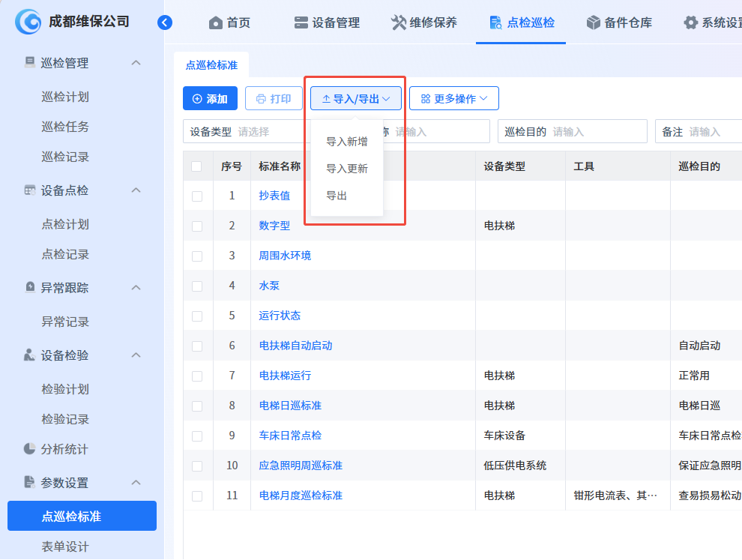This screenshot has width=742, height=560.
Task: Check the box for row 运行状态
Action: tap(197, 316)
